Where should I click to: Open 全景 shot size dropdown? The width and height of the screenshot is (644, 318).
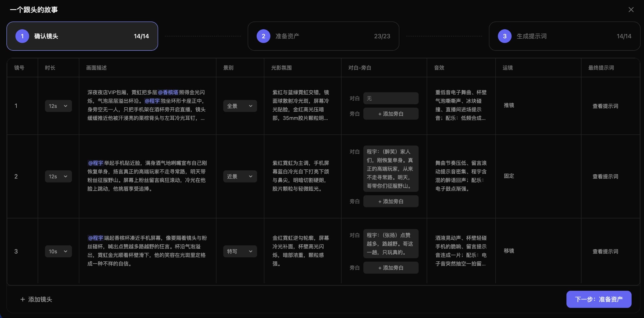click(x=240, y=106)
